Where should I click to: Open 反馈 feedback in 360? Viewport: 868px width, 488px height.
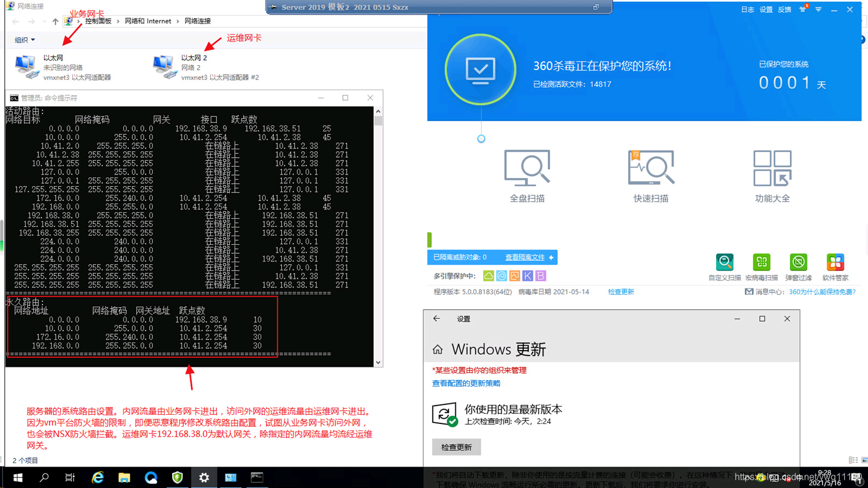pos(785,10)
